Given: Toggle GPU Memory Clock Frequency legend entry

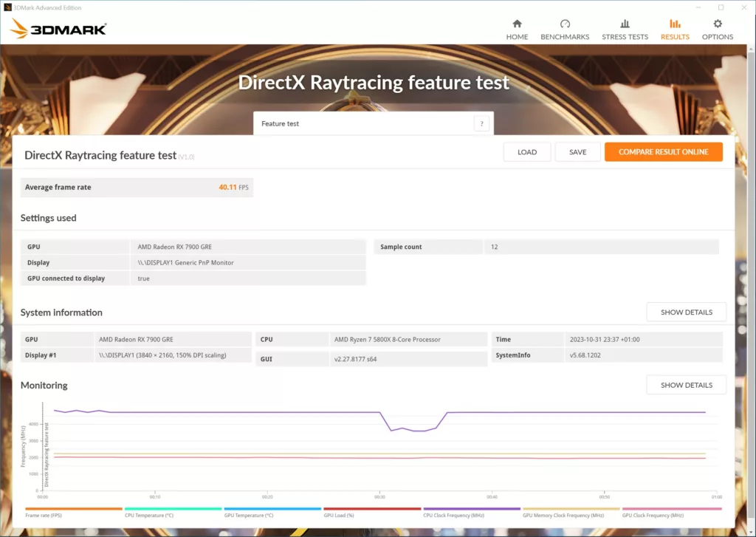Looking at the screenshot, I should pos(571,512).
